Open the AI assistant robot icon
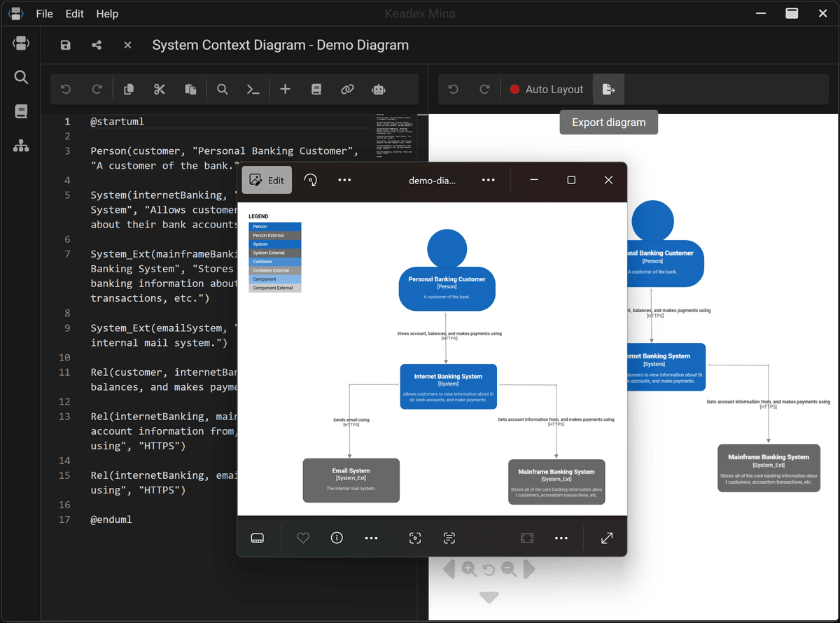840x623 pixels. pos(378,89)
